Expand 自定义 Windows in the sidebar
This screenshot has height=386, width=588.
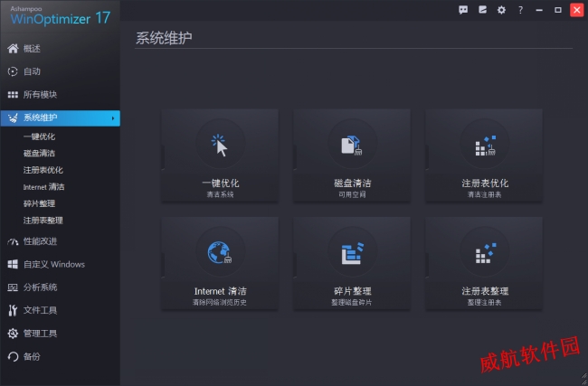(60, 264)
